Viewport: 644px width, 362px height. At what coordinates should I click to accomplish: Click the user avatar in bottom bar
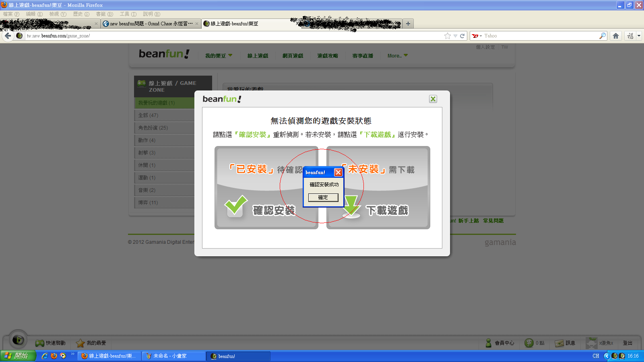(x=591, y=343)
